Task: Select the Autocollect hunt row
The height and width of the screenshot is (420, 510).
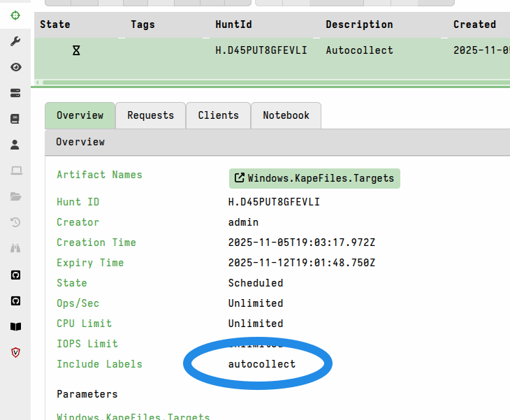Action: click(359, 50)
